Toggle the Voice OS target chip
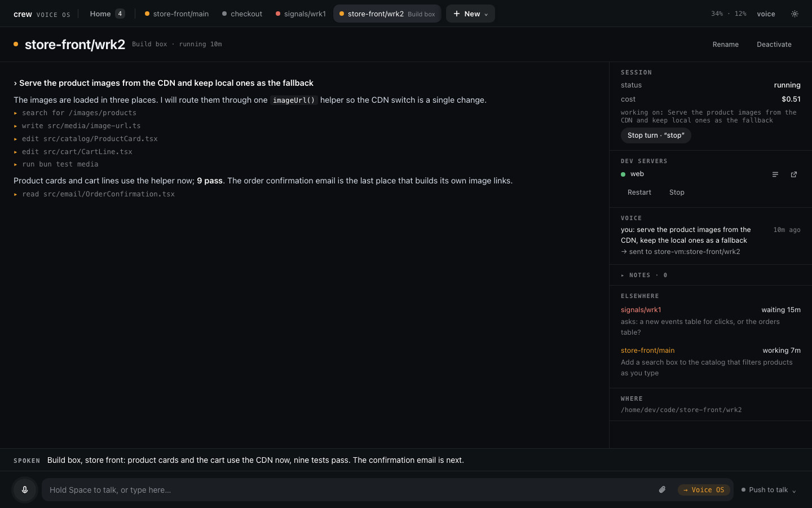This screenshot has height=508, width=812. pyautogui.click(x=704, y=490)
